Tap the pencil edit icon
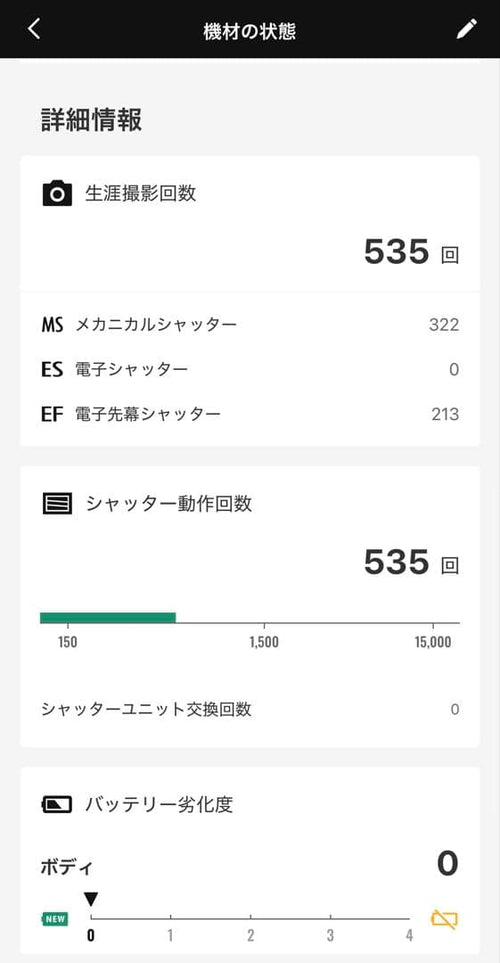 click(x=466, y=29)
